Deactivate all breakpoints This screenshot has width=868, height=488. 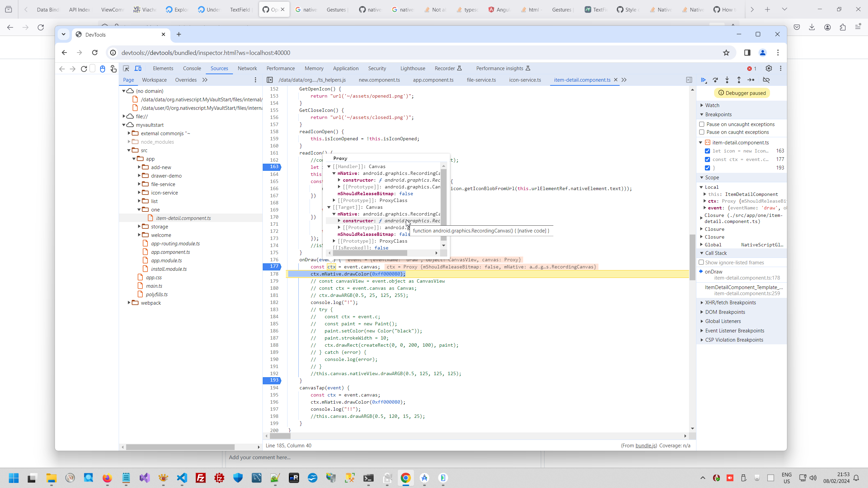click(767, 80)
